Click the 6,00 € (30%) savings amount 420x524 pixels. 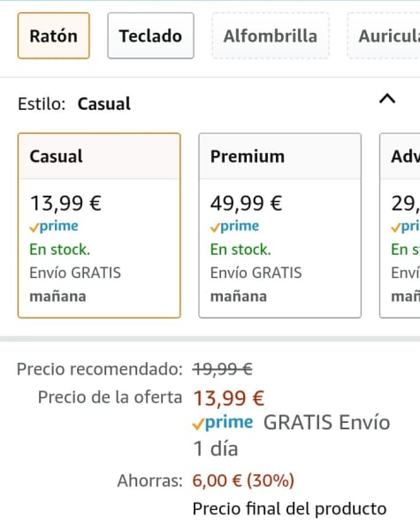click(x=243, y=481)
